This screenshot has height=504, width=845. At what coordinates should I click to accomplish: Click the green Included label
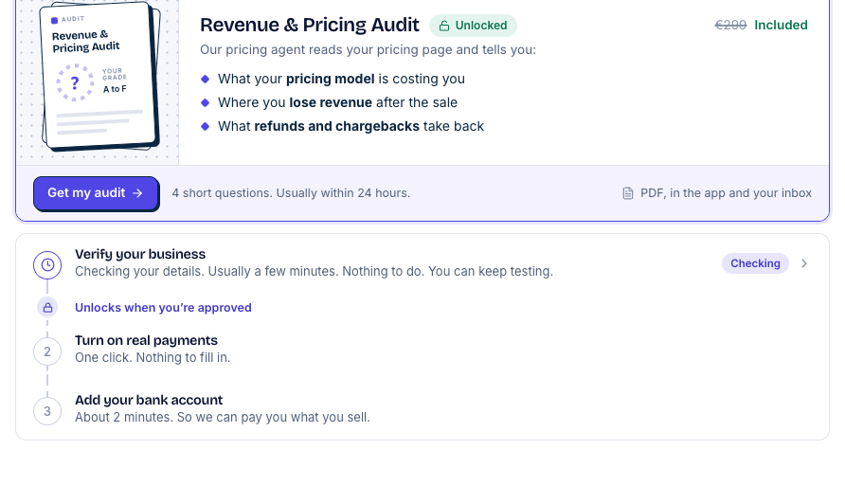781,25
